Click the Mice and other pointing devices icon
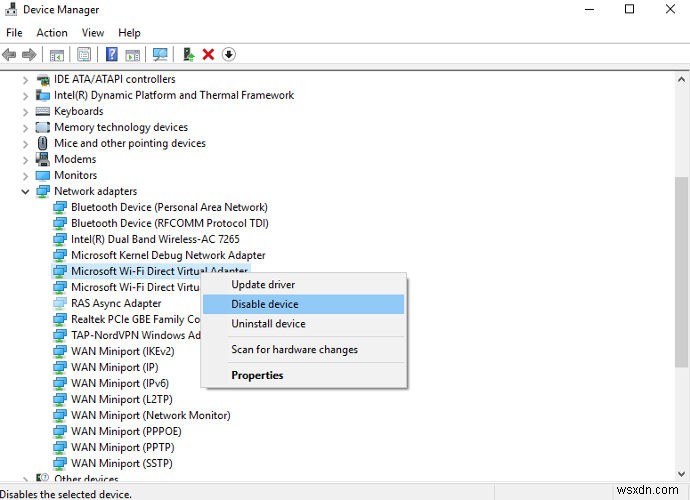The image size is (690, 500). click(43, 143)
